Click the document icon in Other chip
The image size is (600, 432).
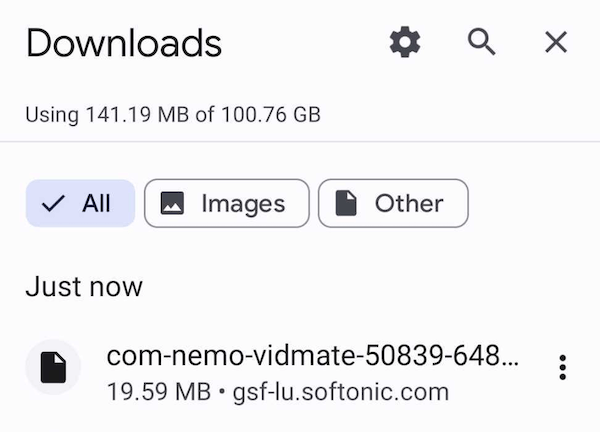click(x=346, y=204)
